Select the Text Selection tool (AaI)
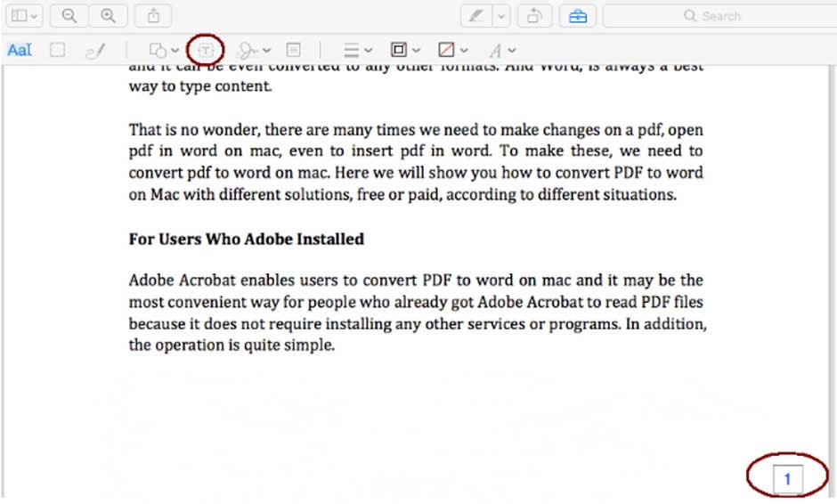This screenshot has width=837, height=504. (x=20, y=50)
